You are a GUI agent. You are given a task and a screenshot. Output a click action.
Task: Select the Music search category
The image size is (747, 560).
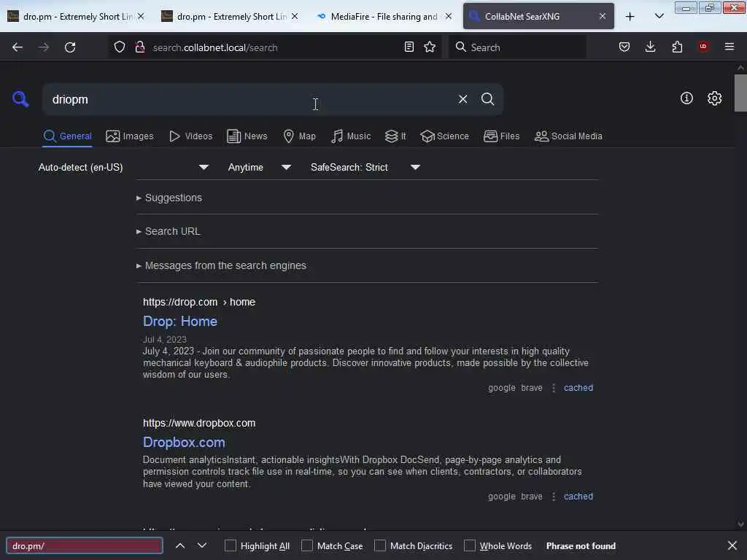351,136
